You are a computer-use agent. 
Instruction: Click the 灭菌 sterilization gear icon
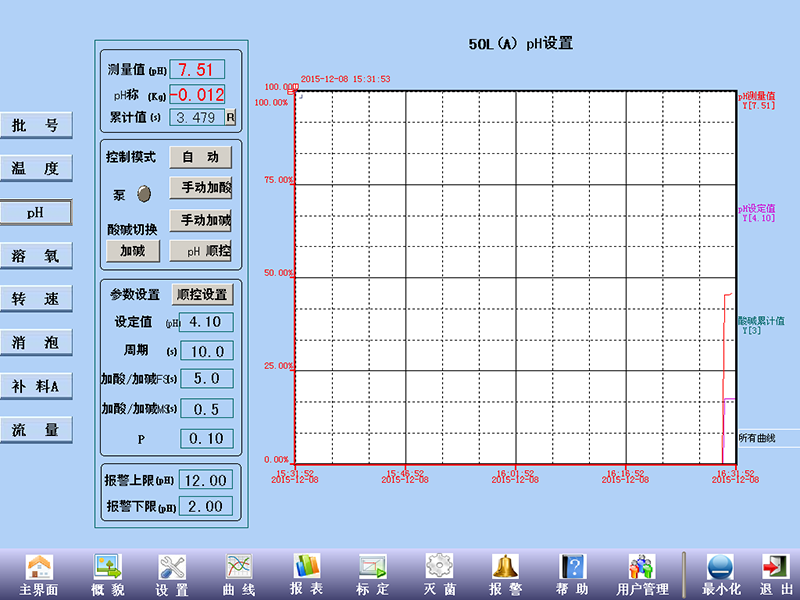[x=439, y=567]
